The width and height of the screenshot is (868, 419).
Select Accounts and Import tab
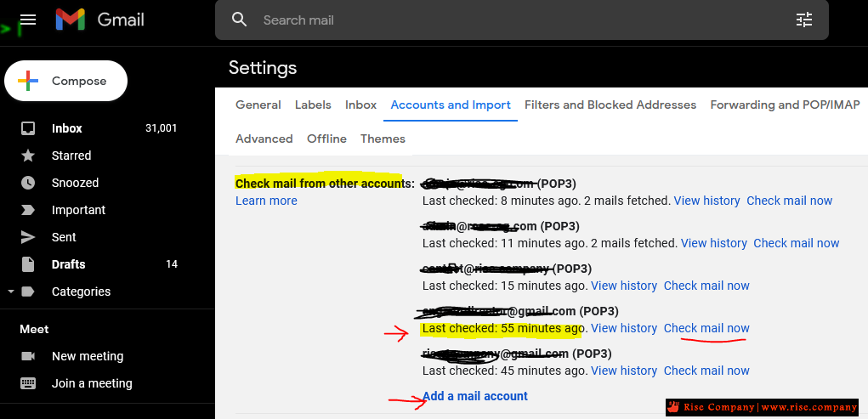pyautogui.click(x=451, y=105)
